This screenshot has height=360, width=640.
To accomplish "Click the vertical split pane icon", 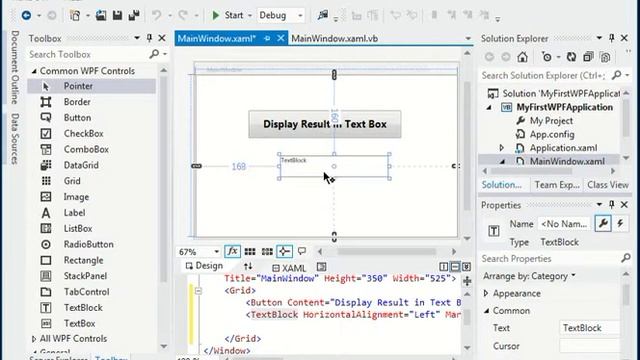I will pos(444,267).
